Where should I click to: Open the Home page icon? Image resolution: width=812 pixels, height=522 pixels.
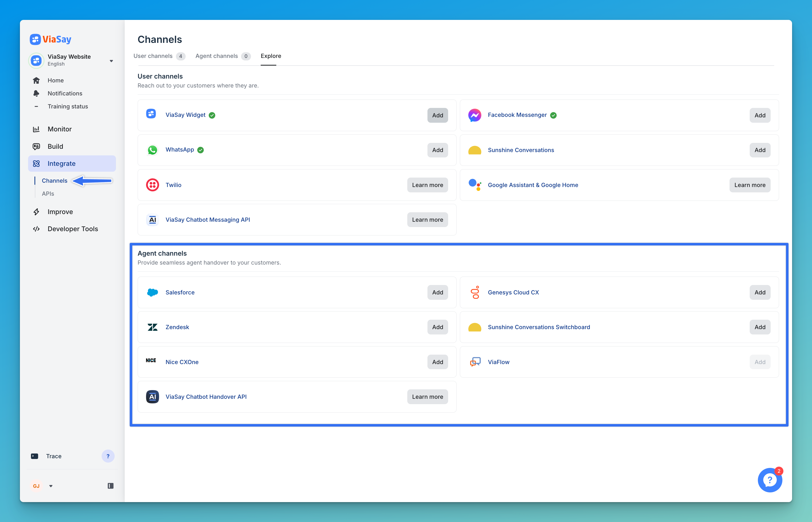point(36,80)
